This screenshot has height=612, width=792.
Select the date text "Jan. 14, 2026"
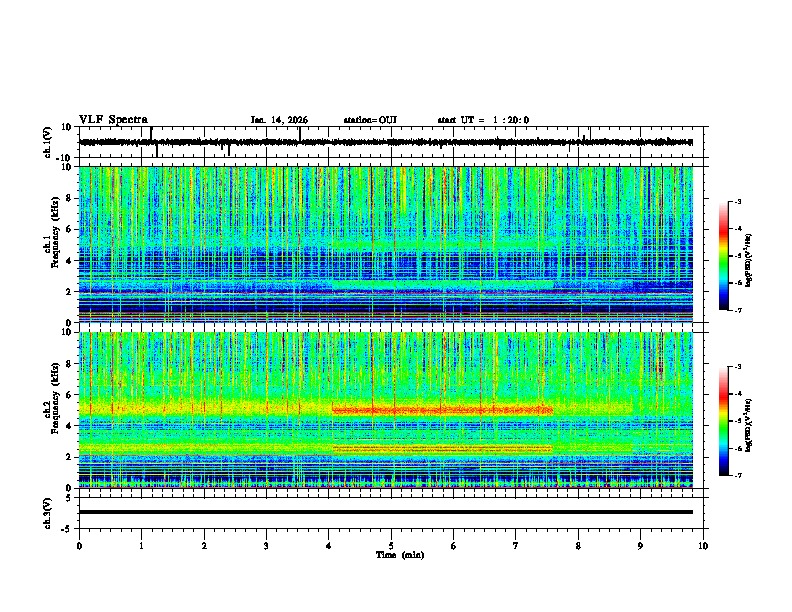tap(279, 120)
